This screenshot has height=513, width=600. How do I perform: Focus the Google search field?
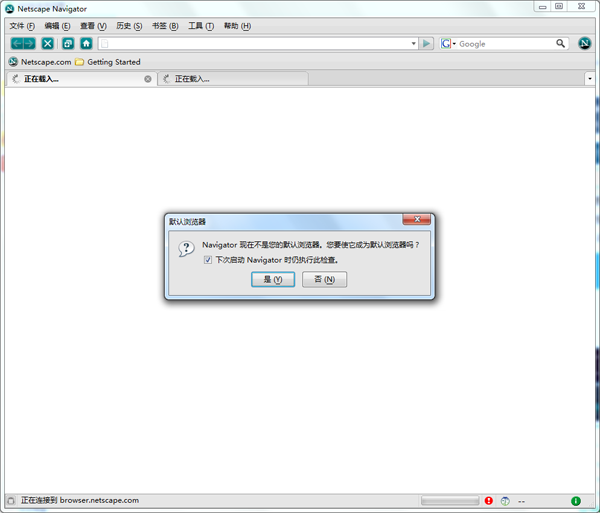pos(506,44)
